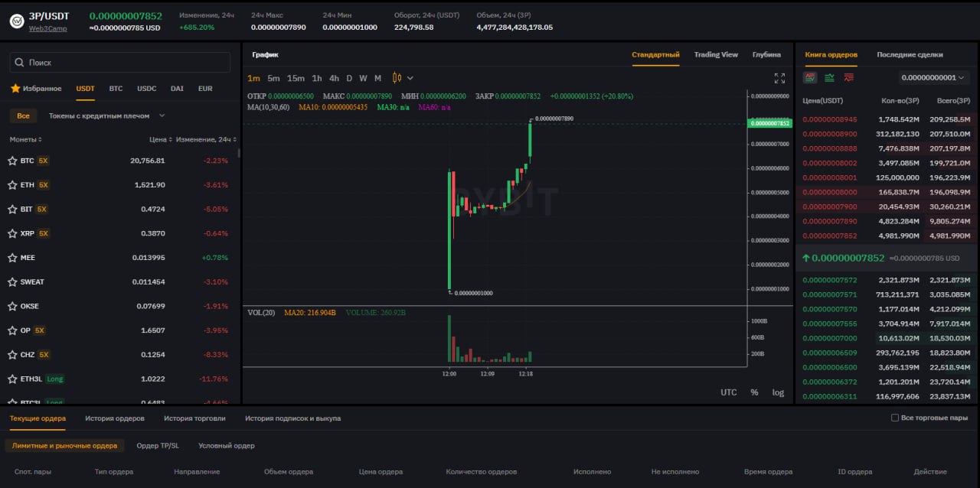Open Книга ордеров tab
This screenshot has height=488, width=980.
(831, 54)
